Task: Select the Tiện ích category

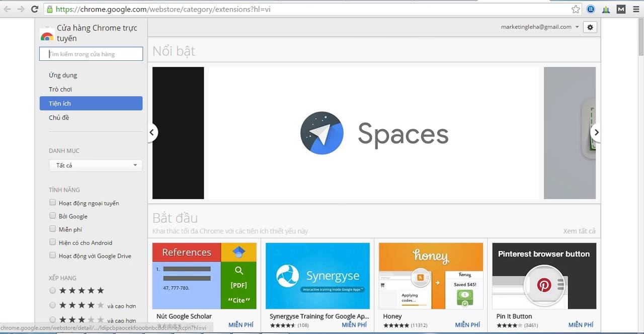Action: coord(91,103)
